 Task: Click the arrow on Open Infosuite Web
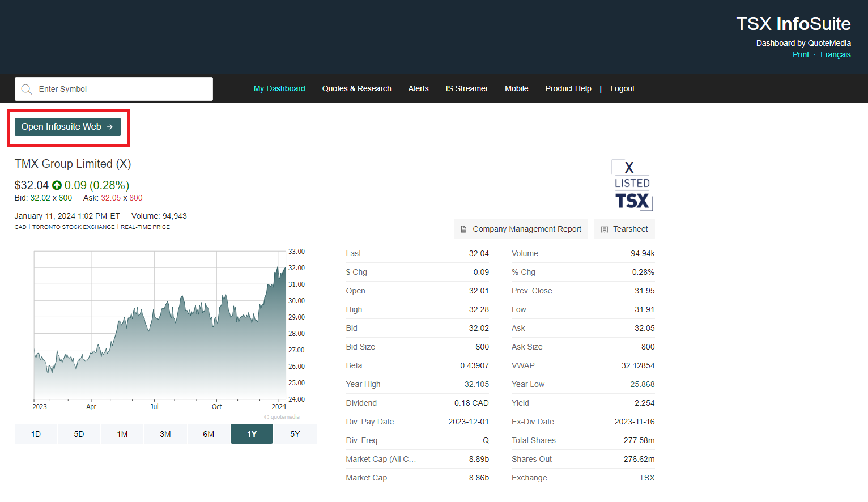click(110, 127)
